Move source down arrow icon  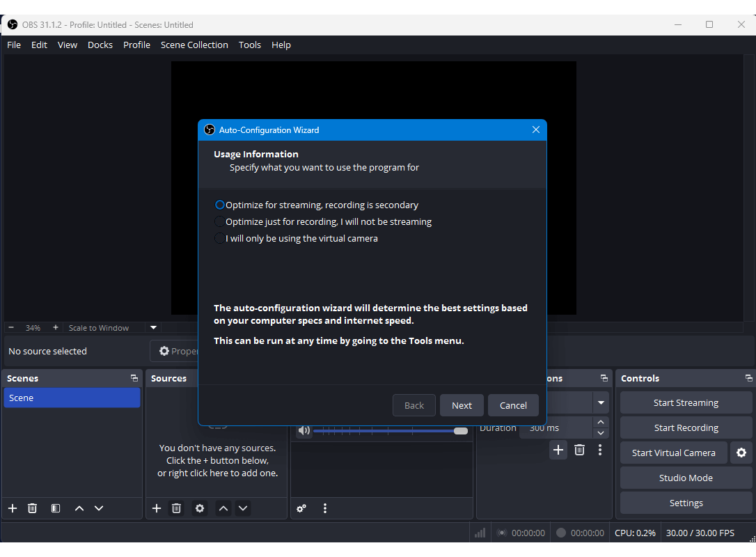point(243,508)
